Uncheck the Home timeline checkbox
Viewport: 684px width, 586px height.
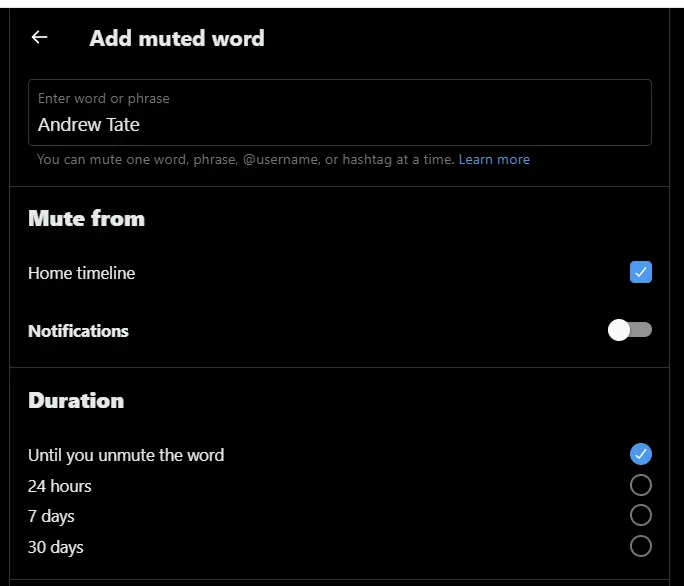click(641, 272)
